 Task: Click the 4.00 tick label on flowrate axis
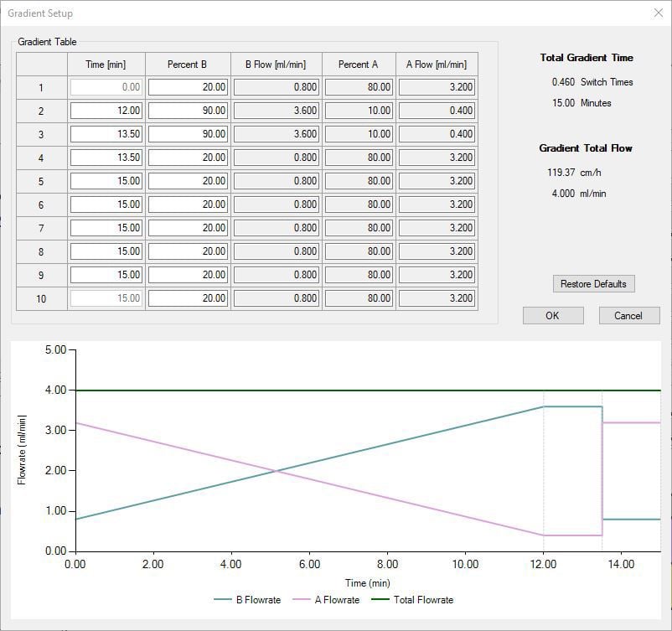click(55, 390)
